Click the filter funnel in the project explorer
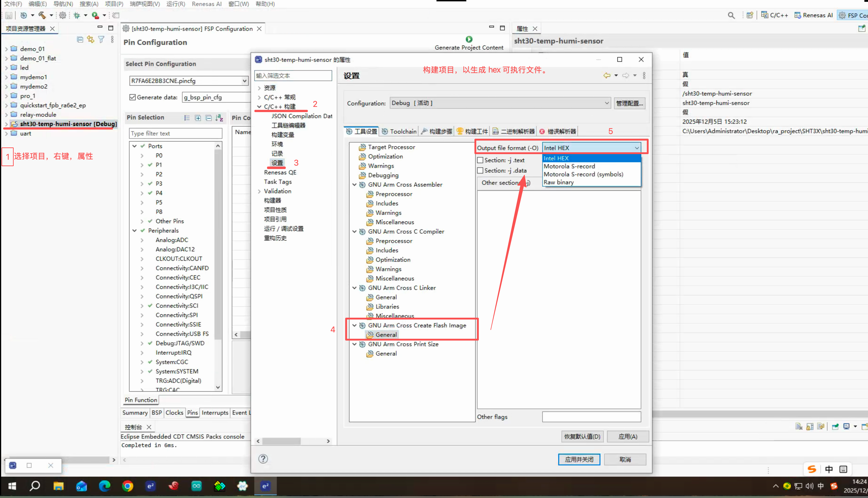The height and width of the screenshot is (498, 868). click(x=101, y=39)
